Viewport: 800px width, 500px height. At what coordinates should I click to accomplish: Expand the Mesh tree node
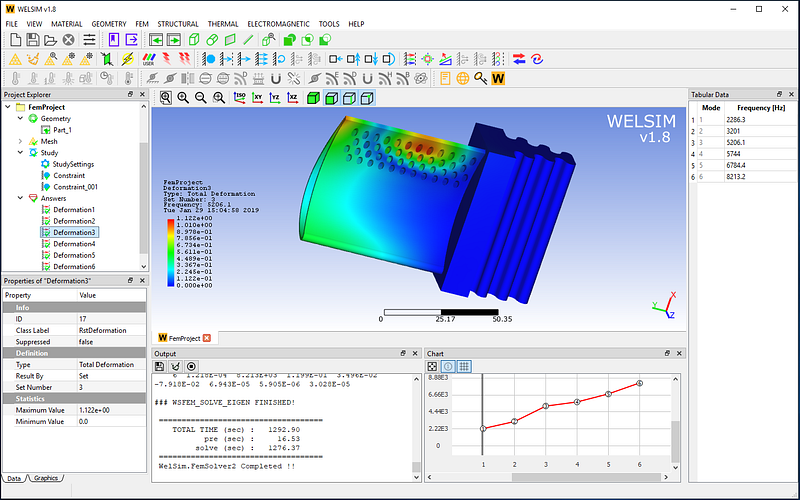[20, 141]
